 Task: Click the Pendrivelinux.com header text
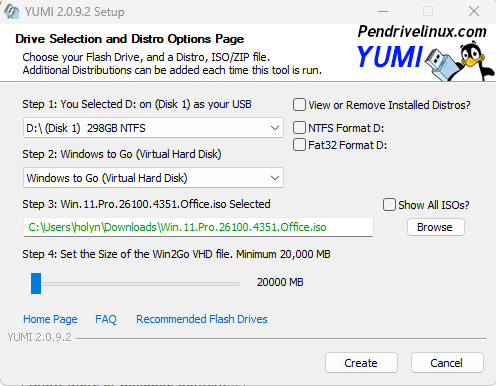422,32
